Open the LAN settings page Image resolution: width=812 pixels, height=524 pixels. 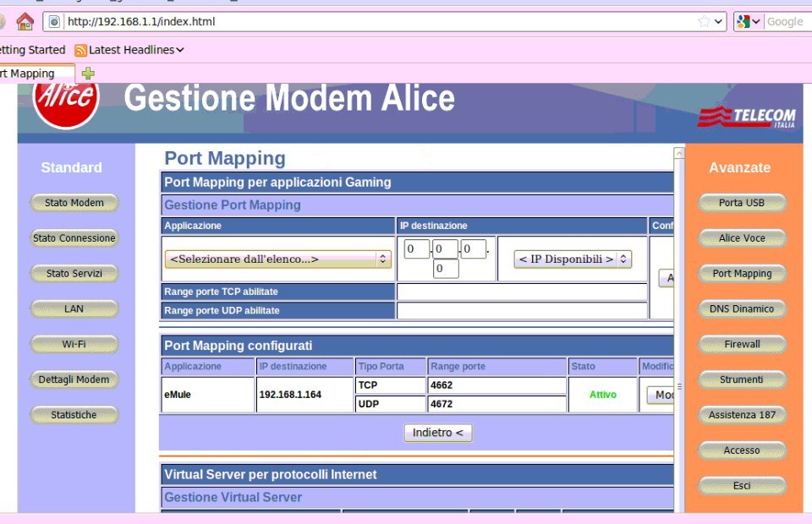point(74,308)
